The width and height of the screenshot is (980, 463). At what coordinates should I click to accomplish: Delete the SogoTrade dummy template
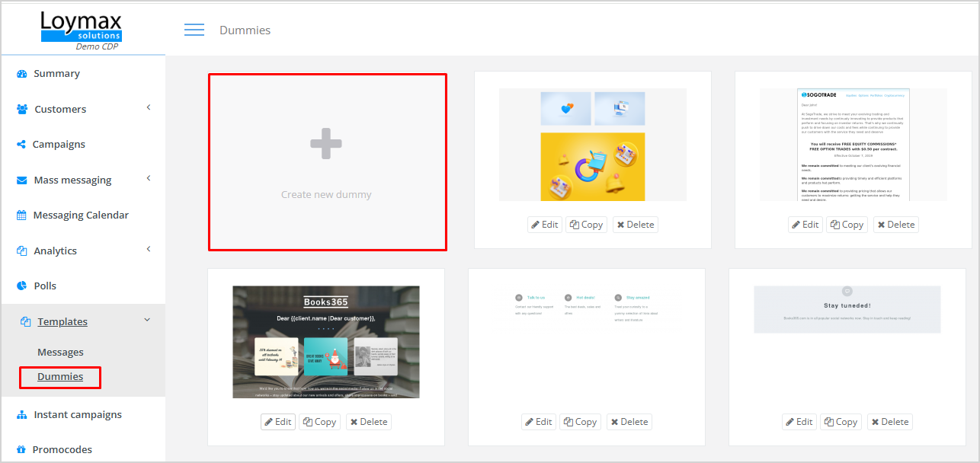pyautogui.click(x=895, y=225)
